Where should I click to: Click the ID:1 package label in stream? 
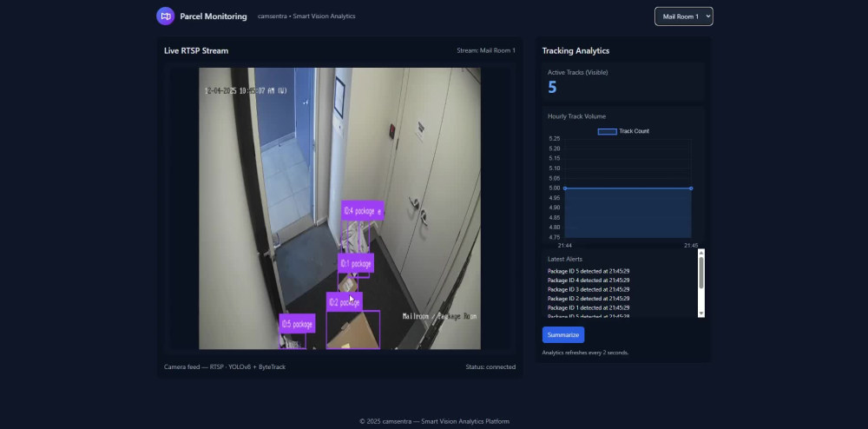pyautogui.click(x=356, y=263)
